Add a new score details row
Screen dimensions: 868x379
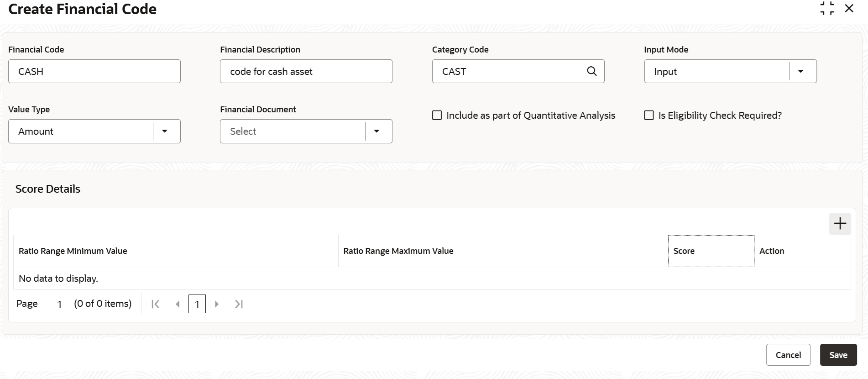click(x=840, y=223)
